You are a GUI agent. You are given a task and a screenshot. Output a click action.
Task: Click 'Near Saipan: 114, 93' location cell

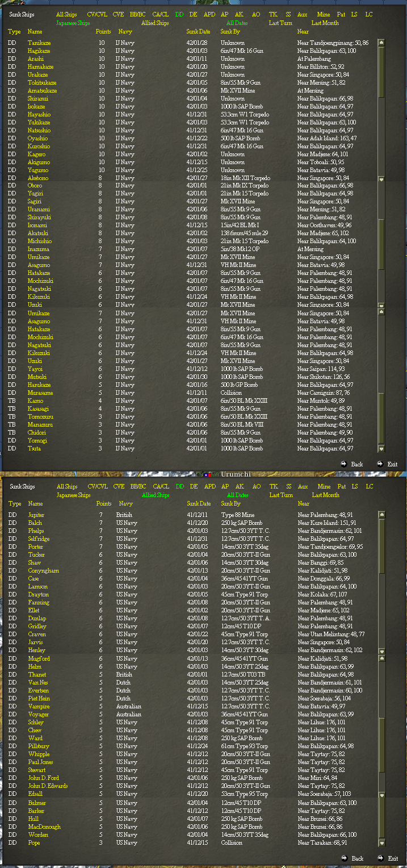324,369
